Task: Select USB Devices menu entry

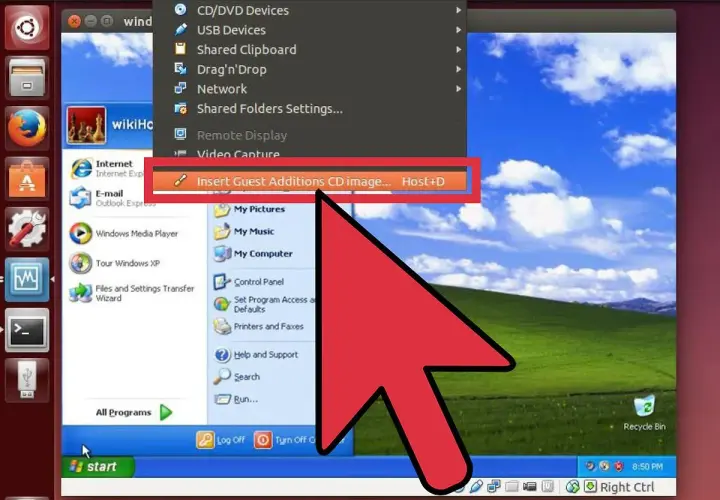Action: 310,30
